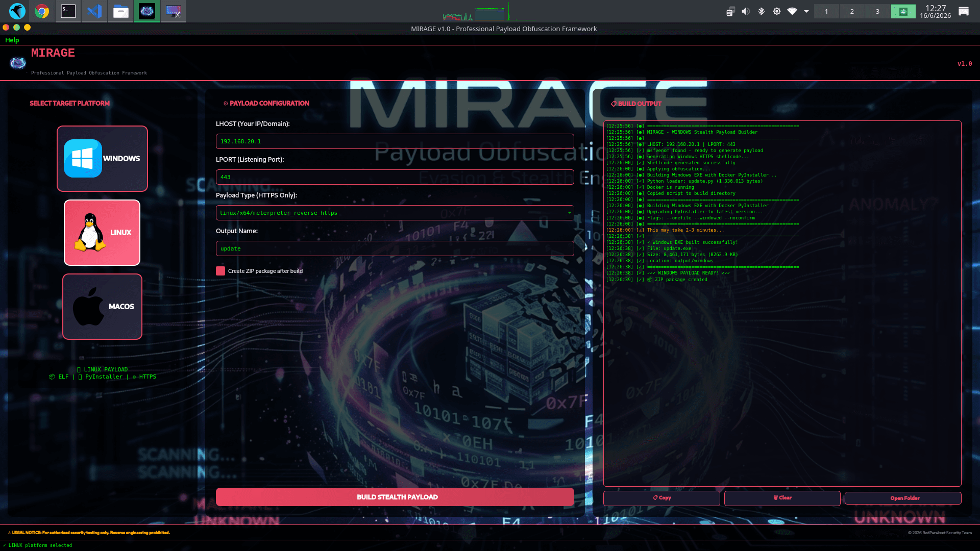The height and width of the screenshot is (551, 980).
Task: Click the 'ZIP package created' log line
Action: pyautogui.click(x=657, y=280)
